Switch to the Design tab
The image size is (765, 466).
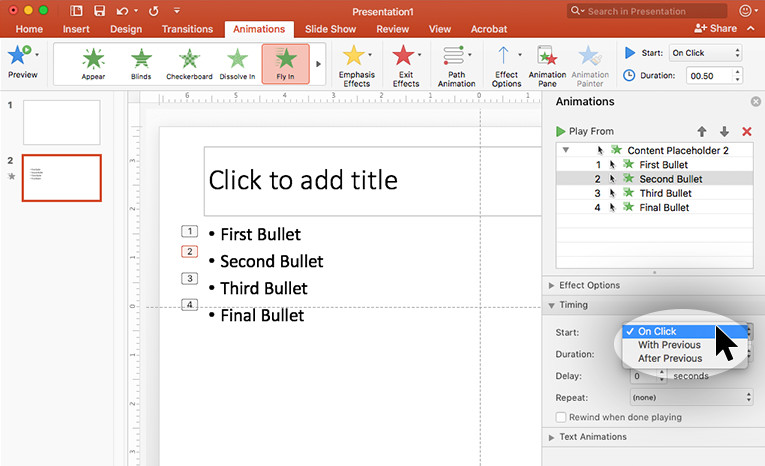click(126, 29)
